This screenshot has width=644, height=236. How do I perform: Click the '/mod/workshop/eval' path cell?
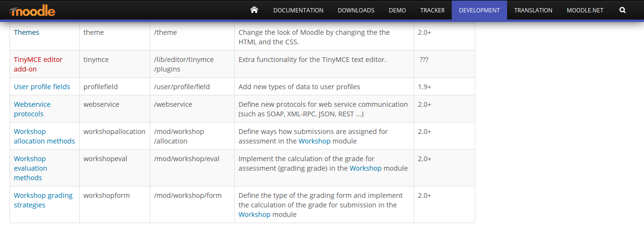click(192, 168)
